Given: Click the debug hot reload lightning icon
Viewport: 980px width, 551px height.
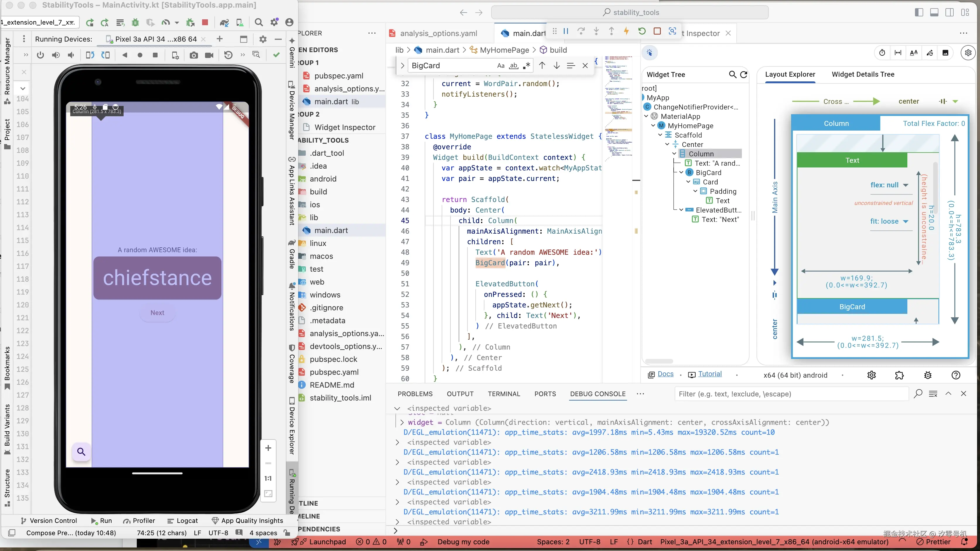Looking at the screenshot, I should click(626, 31).
